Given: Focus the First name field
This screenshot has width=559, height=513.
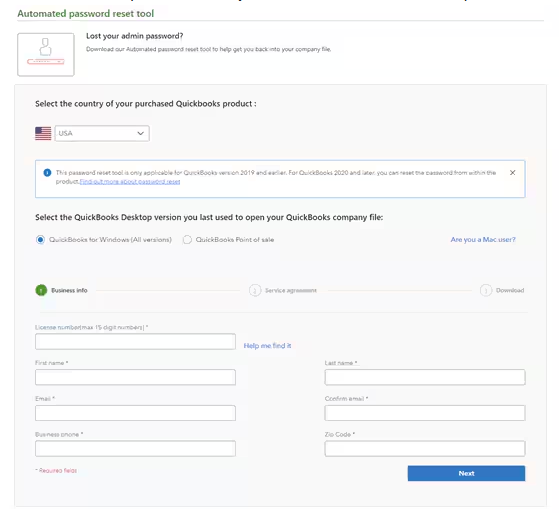Looking at the screenshot, I should click(135, 377).
